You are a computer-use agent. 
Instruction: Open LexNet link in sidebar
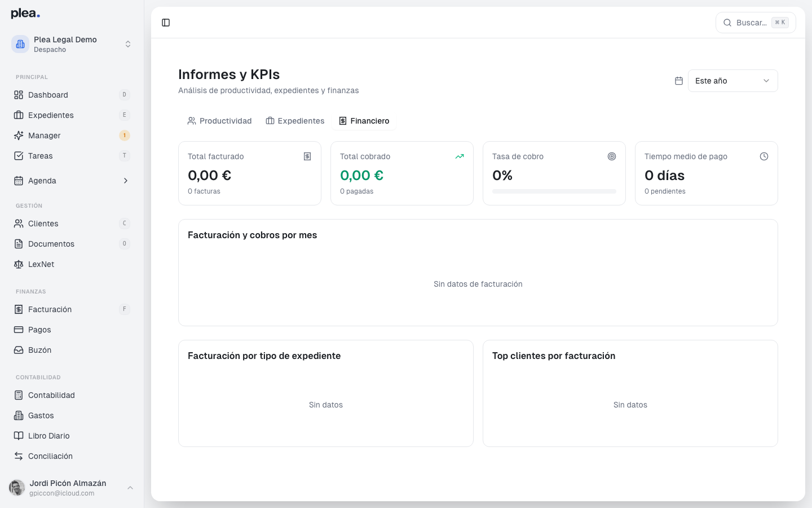[x=72, y=264]
